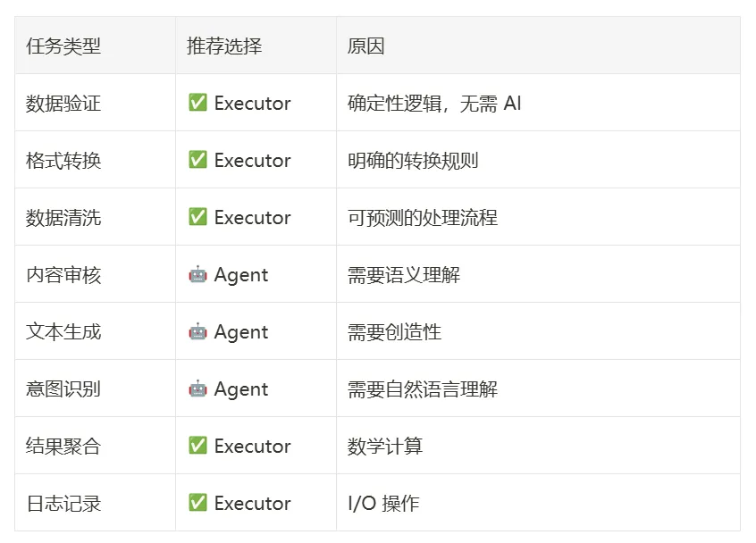
Task: Click the green checkmark in the 数据清洗 row
Action: coord(197,217)
